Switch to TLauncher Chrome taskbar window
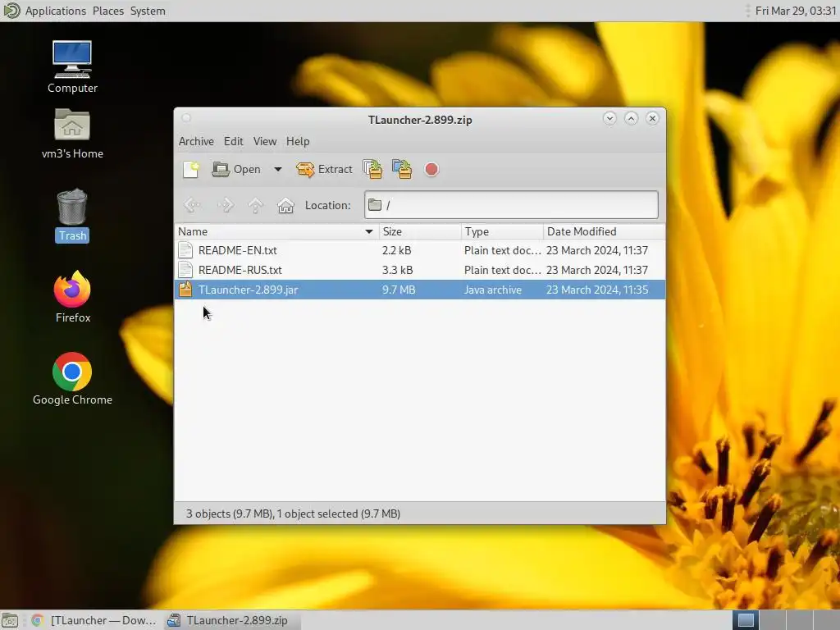Viewport: 840px width, 630px height. coord(94,620)
